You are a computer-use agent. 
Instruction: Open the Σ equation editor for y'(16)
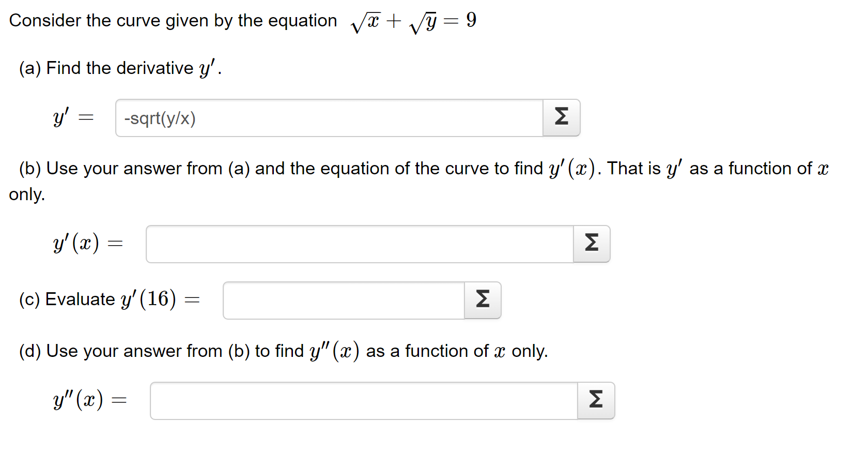pos(482,300)
